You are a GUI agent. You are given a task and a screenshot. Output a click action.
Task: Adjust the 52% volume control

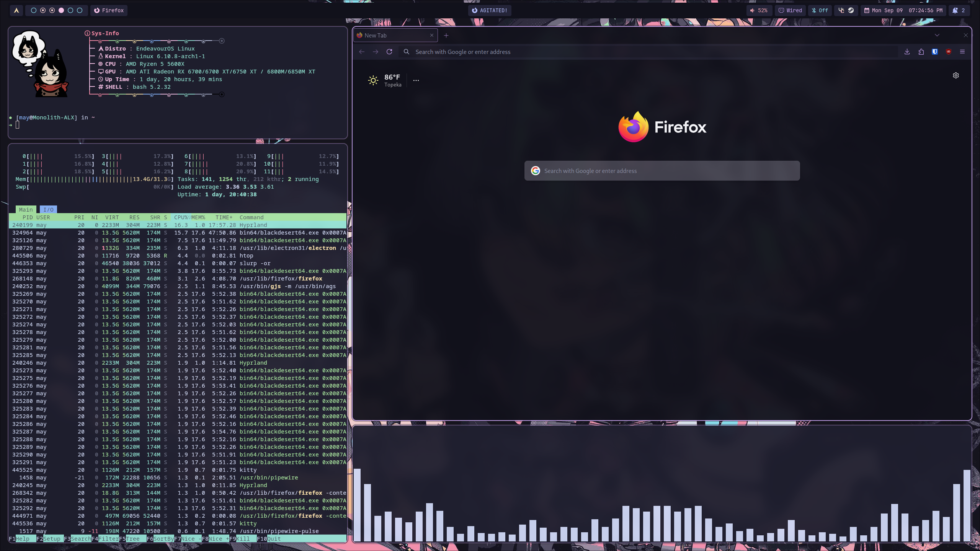click(759, 10)
